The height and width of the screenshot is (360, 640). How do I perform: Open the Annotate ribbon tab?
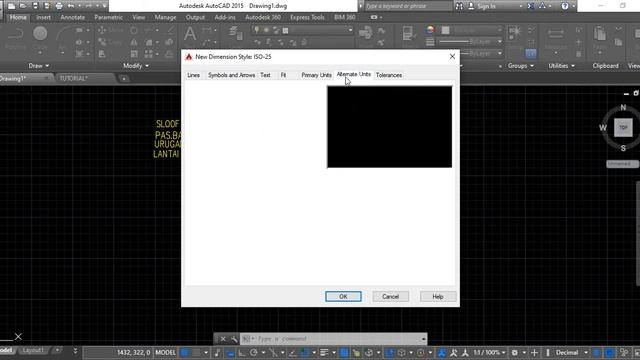click(x=73, y=17)
